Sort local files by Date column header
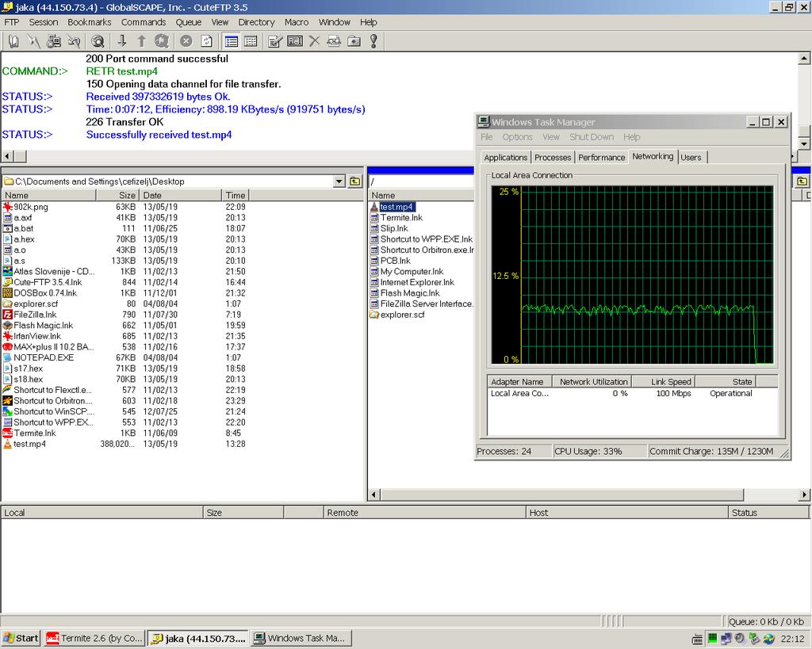This screenshot has height=649, width=812. [x=180, y=195]
